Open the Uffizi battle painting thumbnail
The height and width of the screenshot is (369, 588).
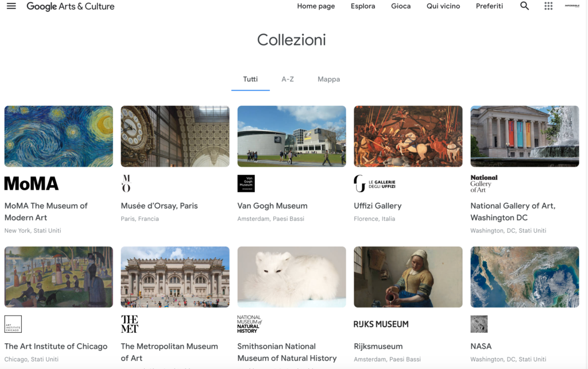click(408, 136)
